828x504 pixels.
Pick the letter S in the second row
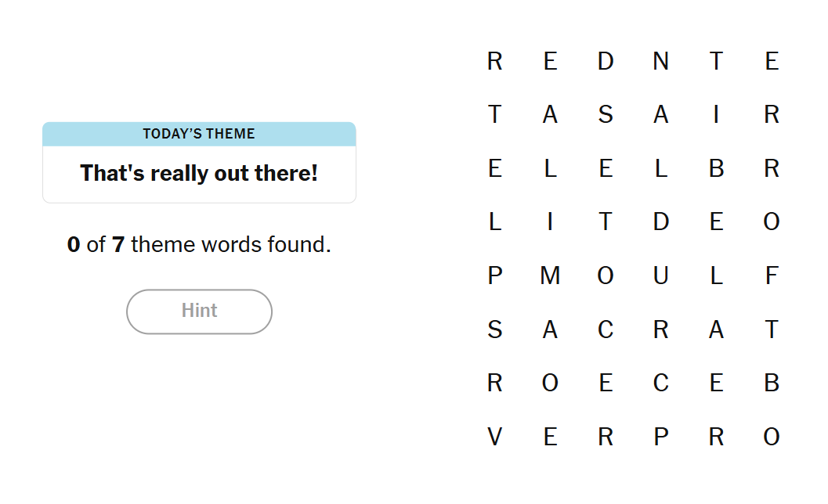pyautogui.click(x=606, y=115)
